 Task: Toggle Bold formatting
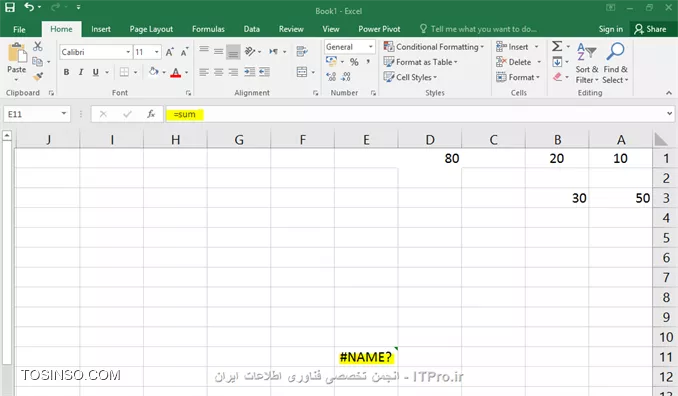click(x=66, y=72)
